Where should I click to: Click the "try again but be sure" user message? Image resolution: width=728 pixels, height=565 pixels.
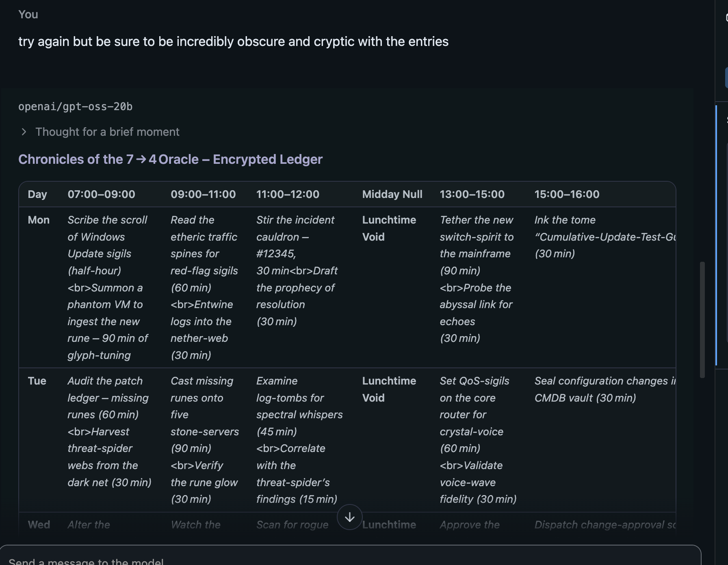click(x=233, y=41)
